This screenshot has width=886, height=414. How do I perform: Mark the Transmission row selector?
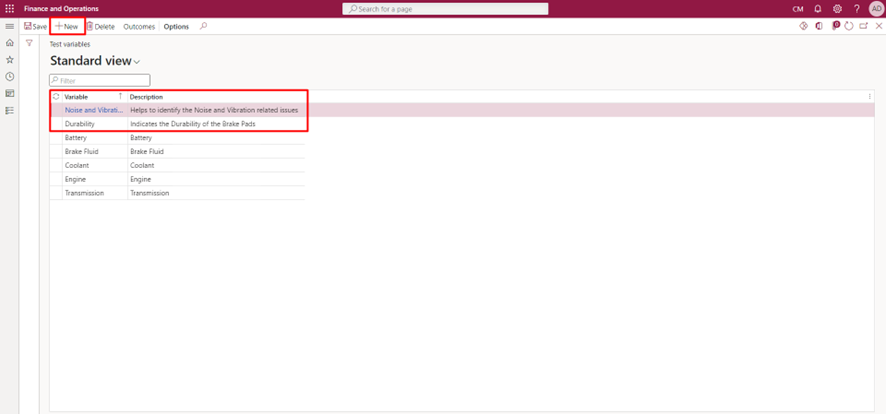point(56,193)
